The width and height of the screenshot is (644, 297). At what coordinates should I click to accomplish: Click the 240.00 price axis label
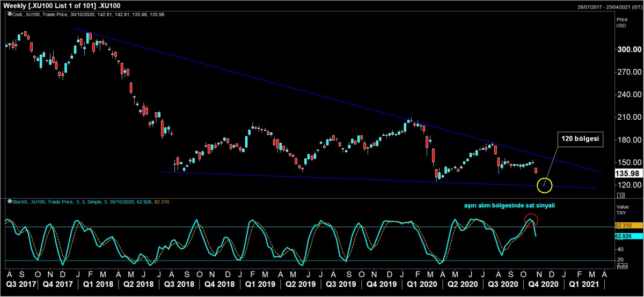pos(629,95)
